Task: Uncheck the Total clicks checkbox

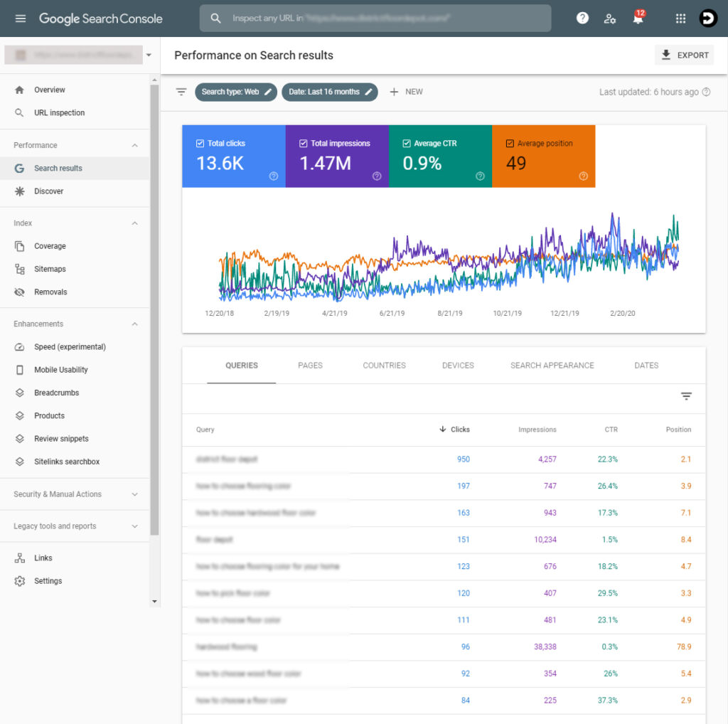Action: coord(200,144)
